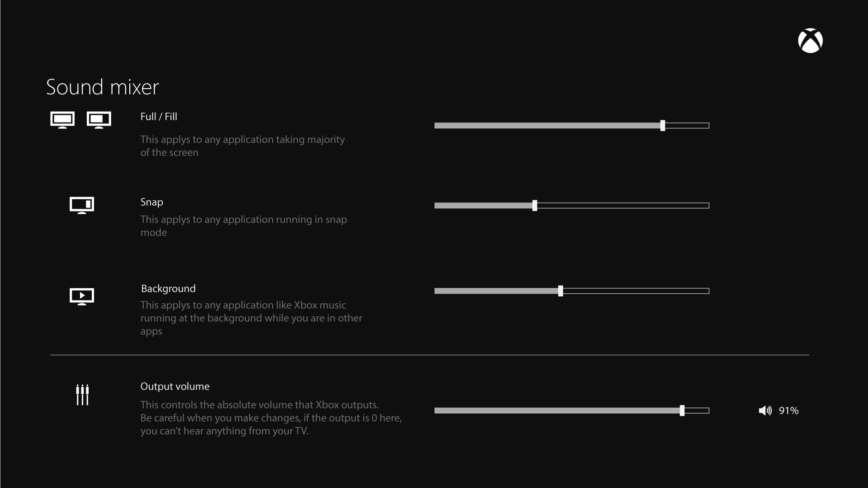Screen dimensions: 868x488
Task: Click the Snap mode description text
Action: 244,226
